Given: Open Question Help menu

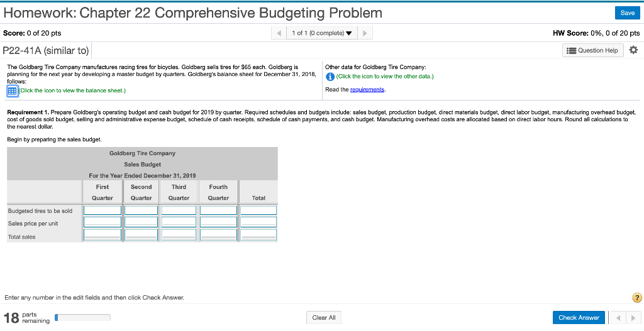Looking at the screenshot, I should 592,50.
